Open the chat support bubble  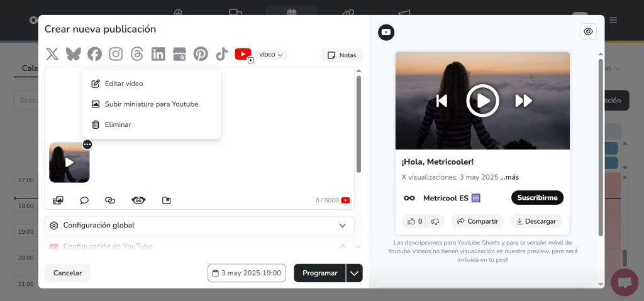coord(625,283)
